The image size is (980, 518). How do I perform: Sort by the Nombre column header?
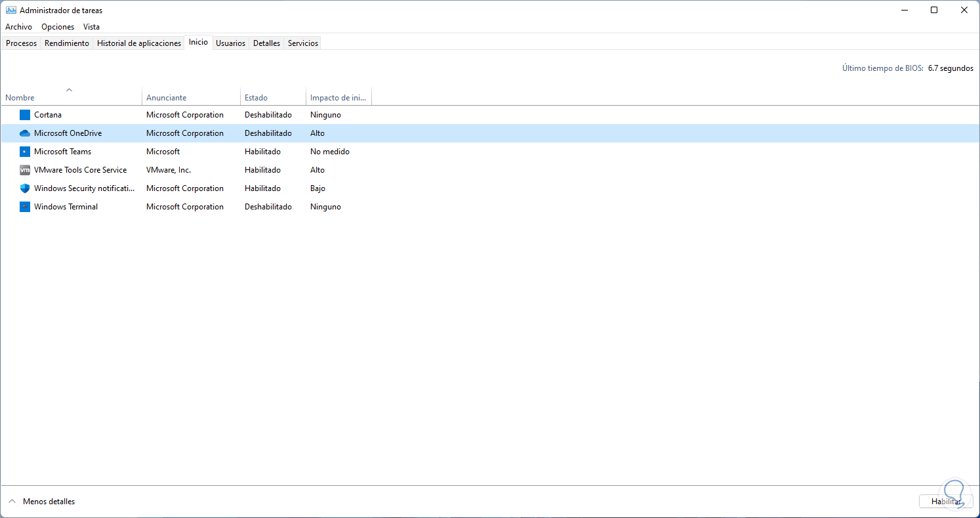(71, 96)
